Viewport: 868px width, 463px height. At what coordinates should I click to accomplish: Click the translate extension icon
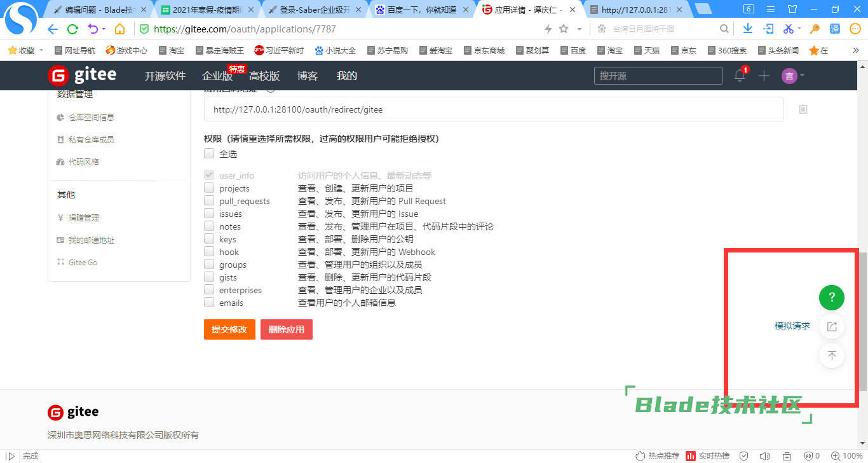tap(835, 29)
